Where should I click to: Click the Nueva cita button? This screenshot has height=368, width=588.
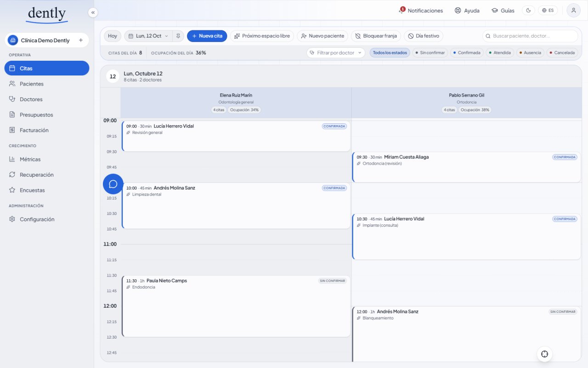click(x=207, y=36)
